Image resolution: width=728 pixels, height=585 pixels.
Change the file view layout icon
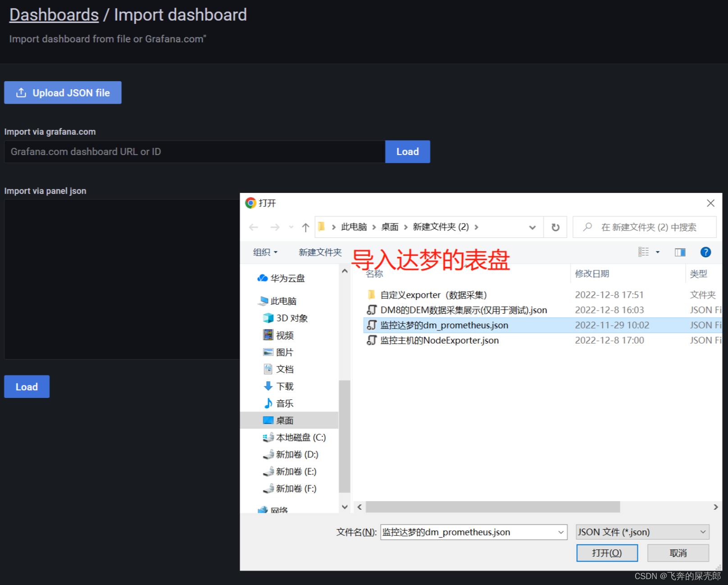click(x=643, y=252)
